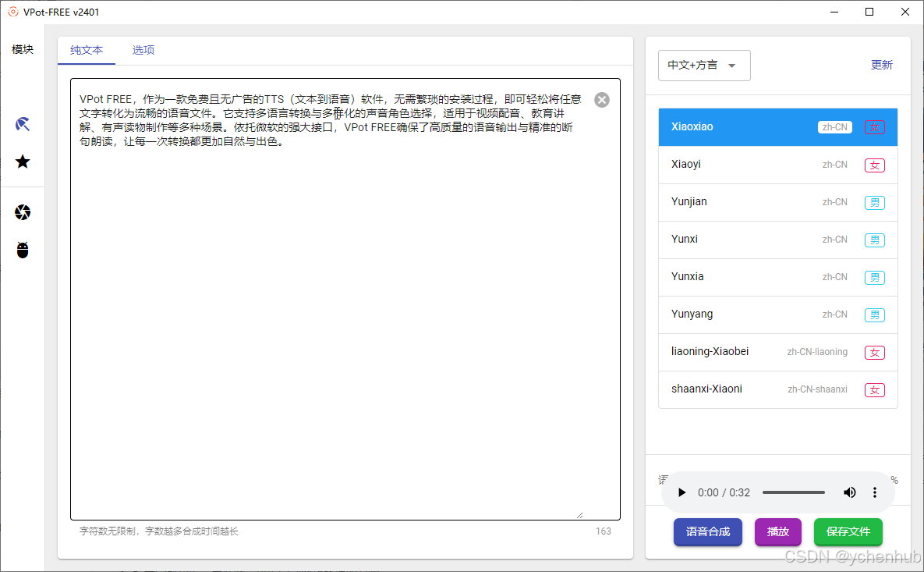Viewport: 924px width, 572px height.
Task: Select the Yunjian voice
Action: click(x=778, y=202)
